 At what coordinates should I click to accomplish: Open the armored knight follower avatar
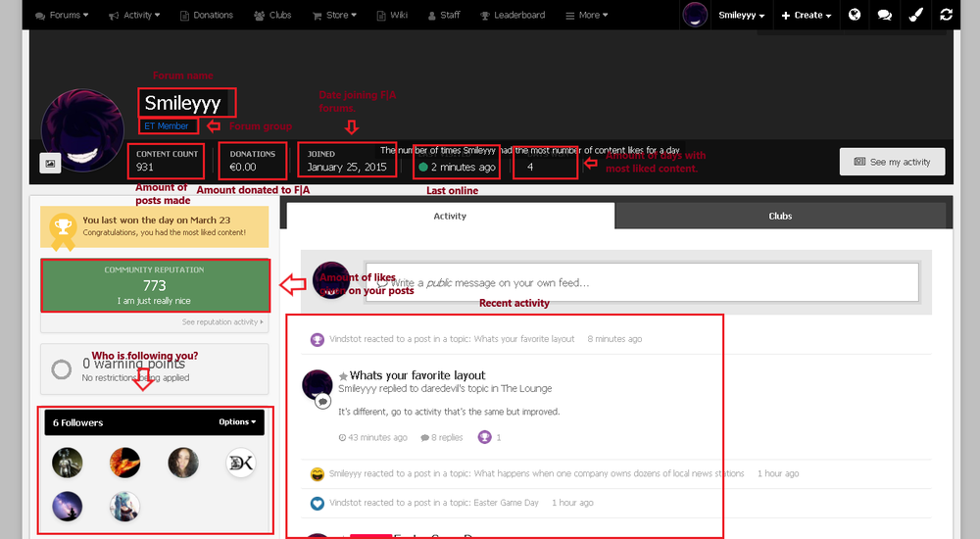[67, 463]
